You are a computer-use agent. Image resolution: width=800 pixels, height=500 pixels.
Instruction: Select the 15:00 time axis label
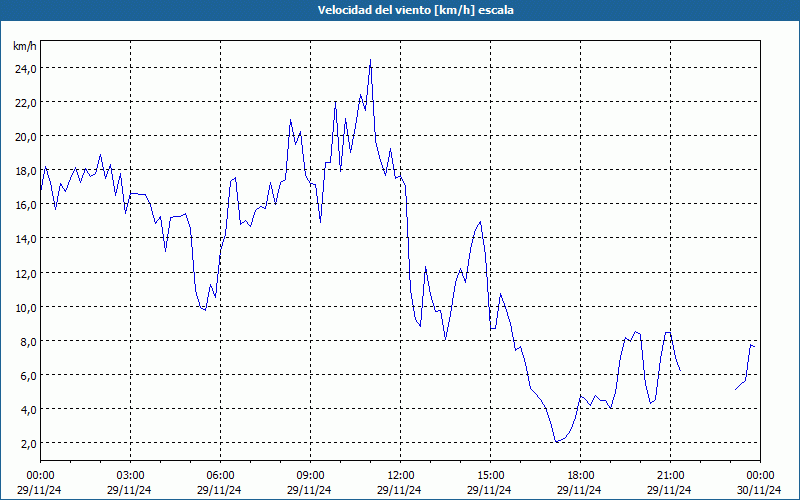(490, 475)
